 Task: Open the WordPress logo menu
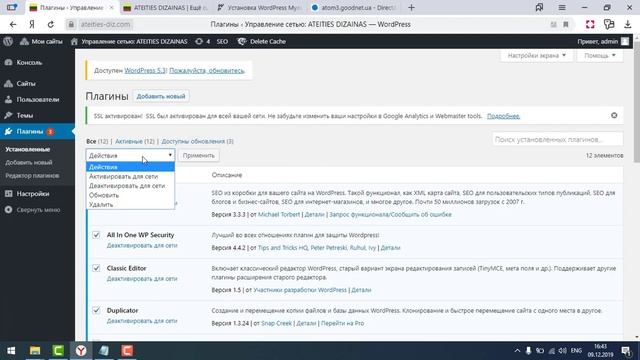tap(8, 41)
